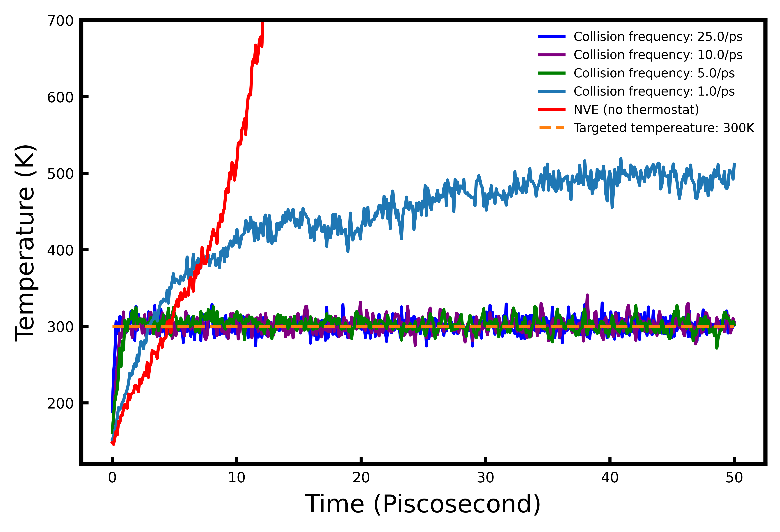Click 'NVE (no thermostat)' legend text
This screenshot has height=532, width=780.
pyautogui.click(x=636, y=110)
